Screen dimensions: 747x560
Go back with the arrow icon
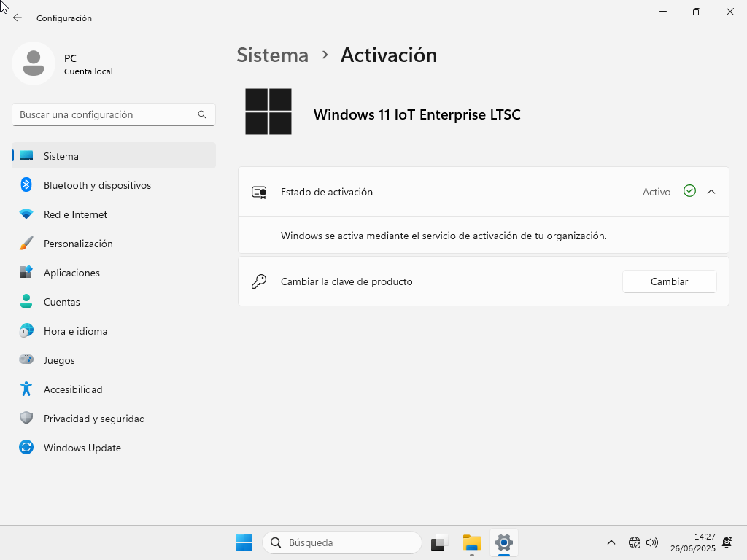pos(18,17)
